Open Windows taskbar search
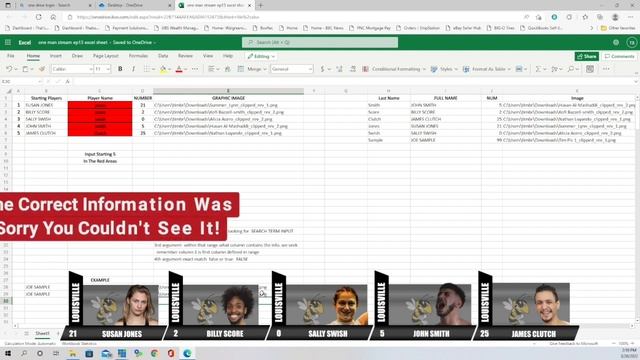This screenshot has width=640, height=360. (24, 353)
